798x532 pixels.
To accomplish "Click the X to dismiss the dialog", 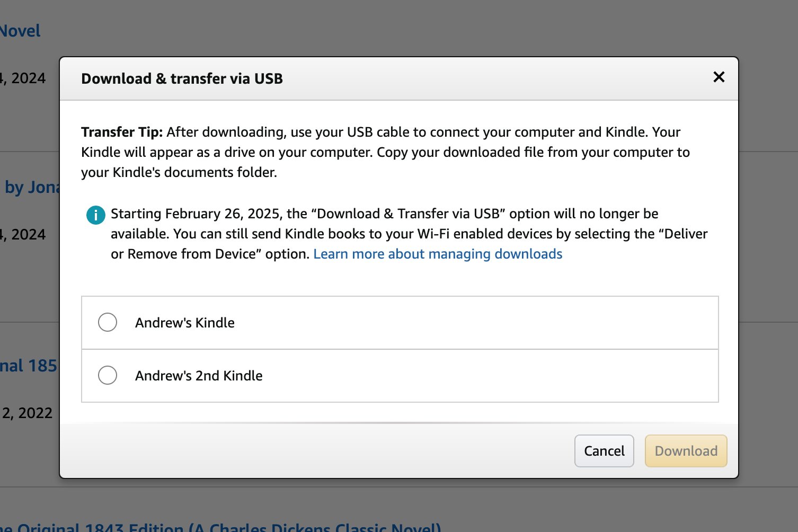I will tap(719, 77).
